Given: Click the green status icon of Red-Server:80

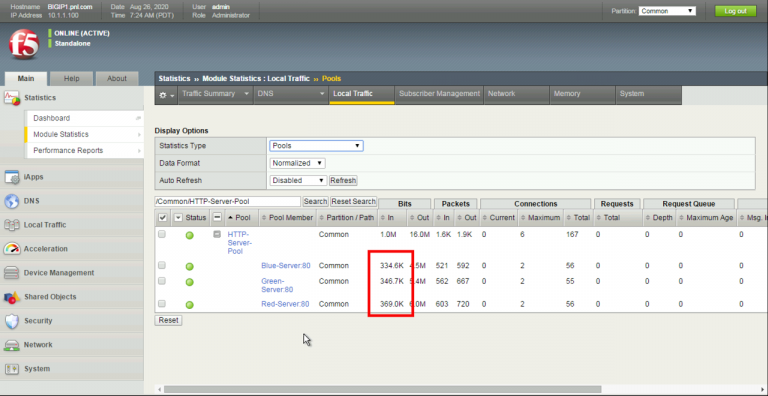Looking at the screenshot, I should tap(190, 305).
